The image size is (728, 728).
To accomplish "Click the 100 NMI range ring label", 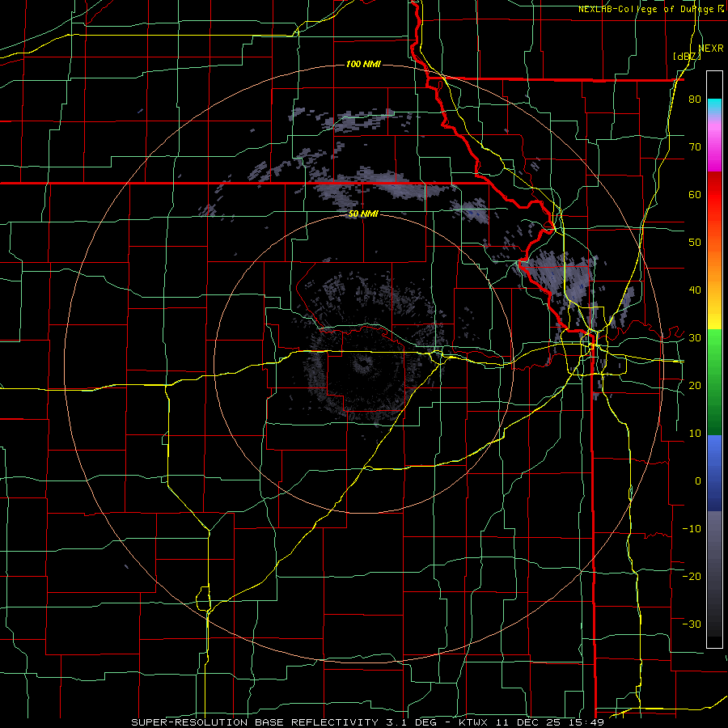I will [363, 64].
